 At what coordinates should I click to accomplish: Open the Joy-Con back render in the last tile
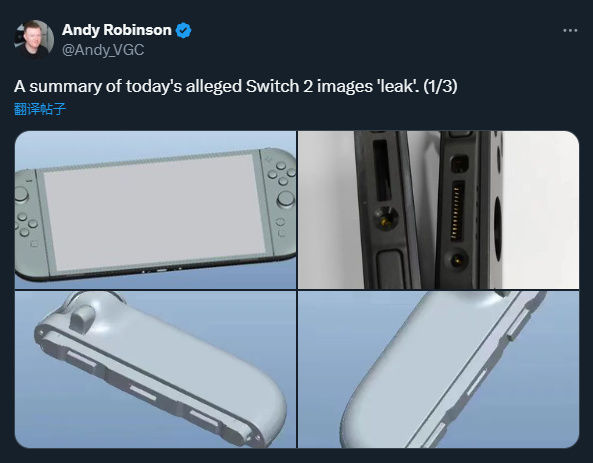(438, 370)
